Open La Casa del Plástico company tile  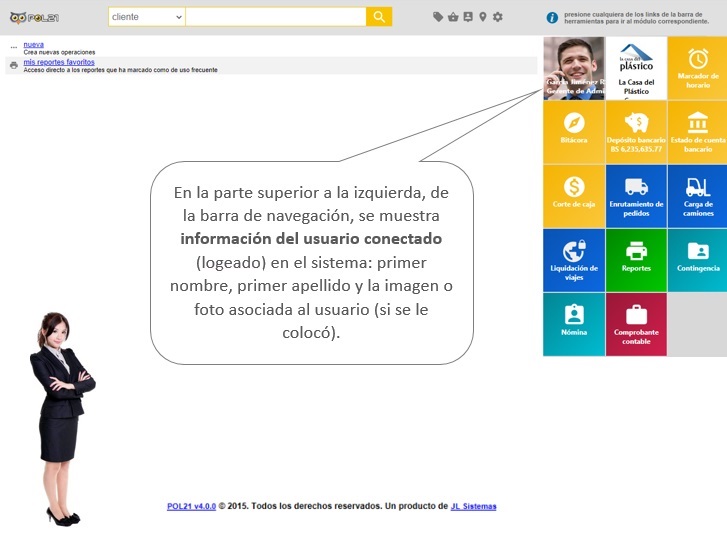[x=636, y=68]
